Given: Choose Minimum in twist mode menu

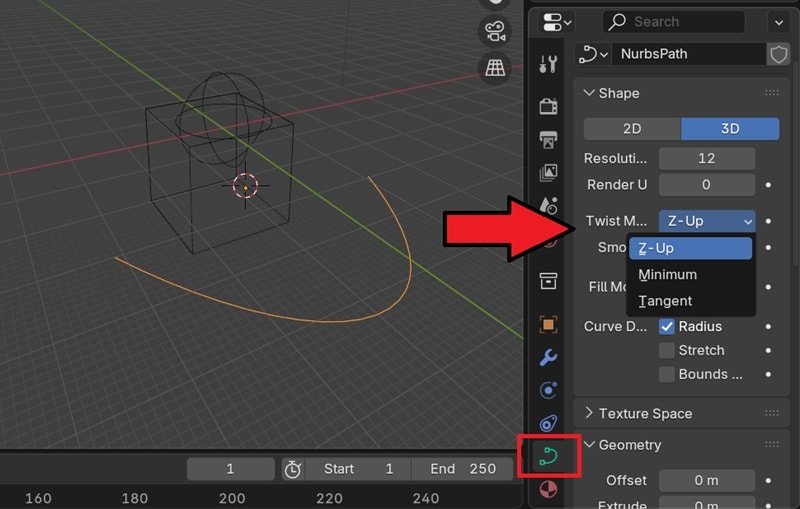Looking at the screenshot, I should [x=690, y=275].
